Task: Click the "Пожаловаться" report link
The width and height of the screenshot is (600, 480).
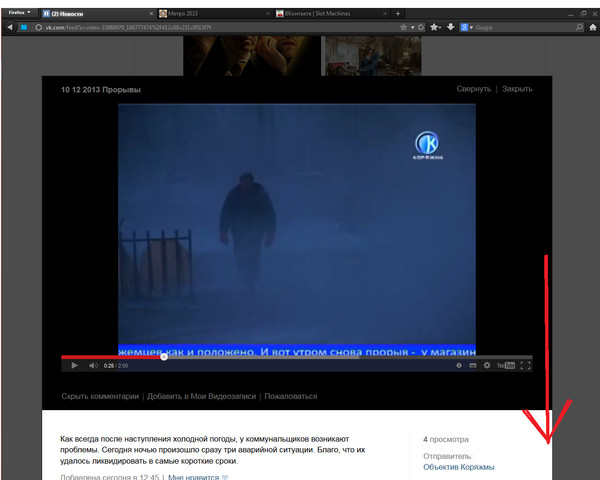Action: [x=291, y=396]
